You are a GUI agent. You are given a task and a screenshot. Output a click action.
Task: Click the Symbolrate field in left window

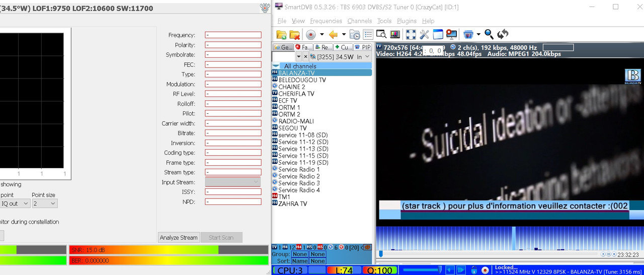click(233, 55)
